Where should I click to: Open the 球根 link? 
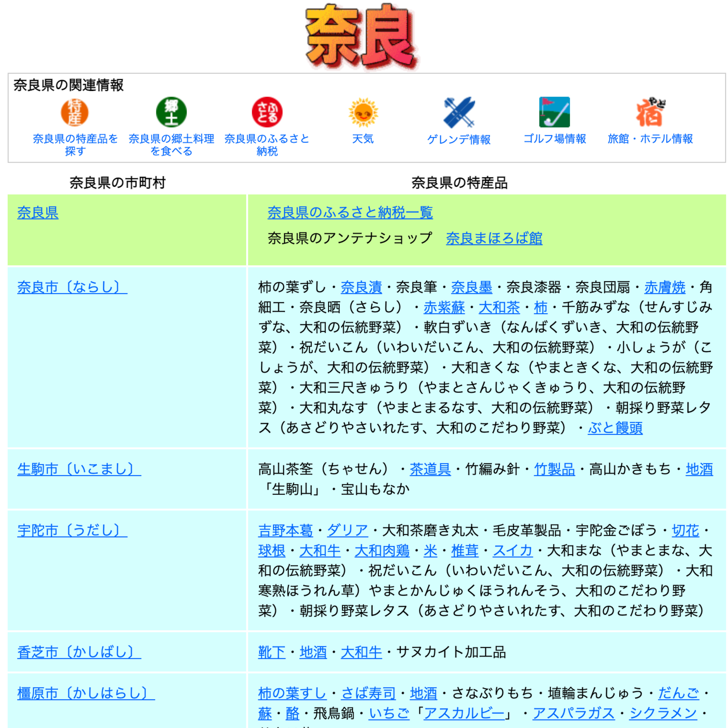272,551
